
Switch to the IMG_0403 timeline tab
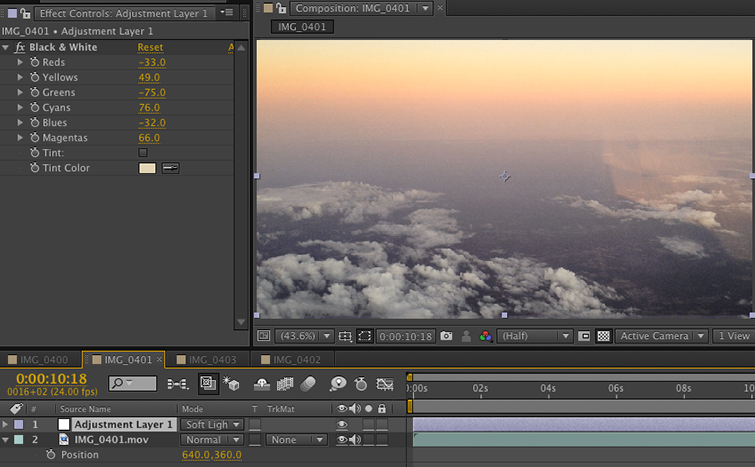212,359
